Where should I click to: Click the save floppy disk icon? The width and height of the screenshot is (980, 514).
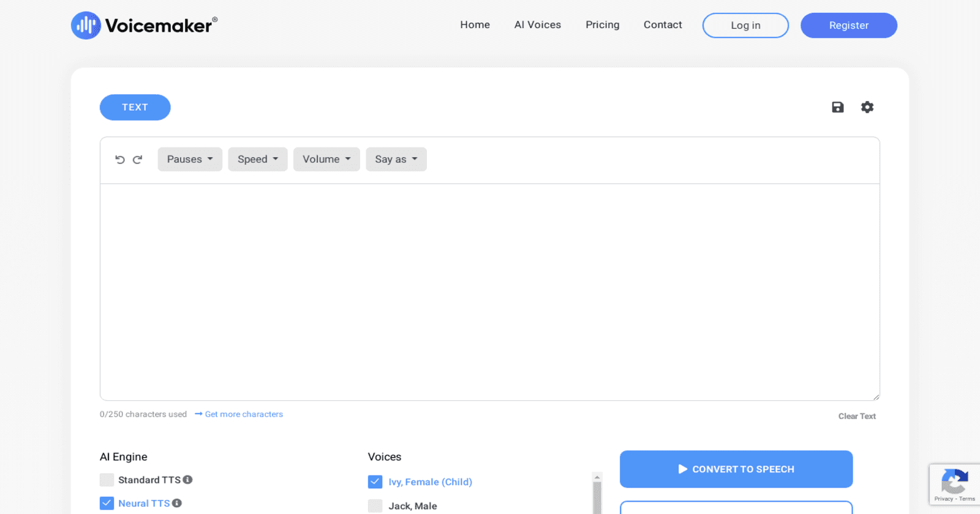click(837, 107)
